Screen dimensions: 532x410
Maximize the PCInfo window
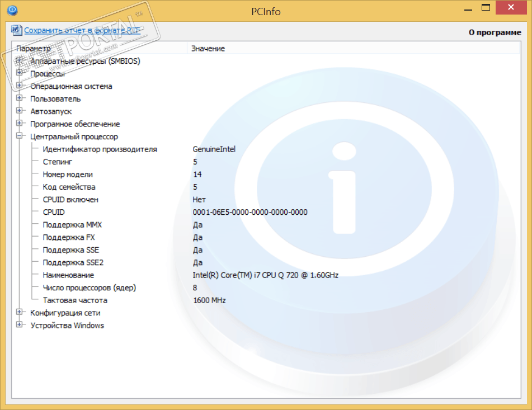tap(486, 7)
